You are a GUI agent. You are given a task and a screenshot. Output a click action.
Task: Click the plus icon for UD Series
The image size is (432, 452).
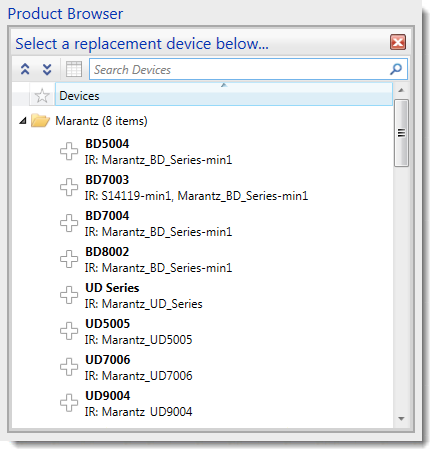tap(69, 295)
